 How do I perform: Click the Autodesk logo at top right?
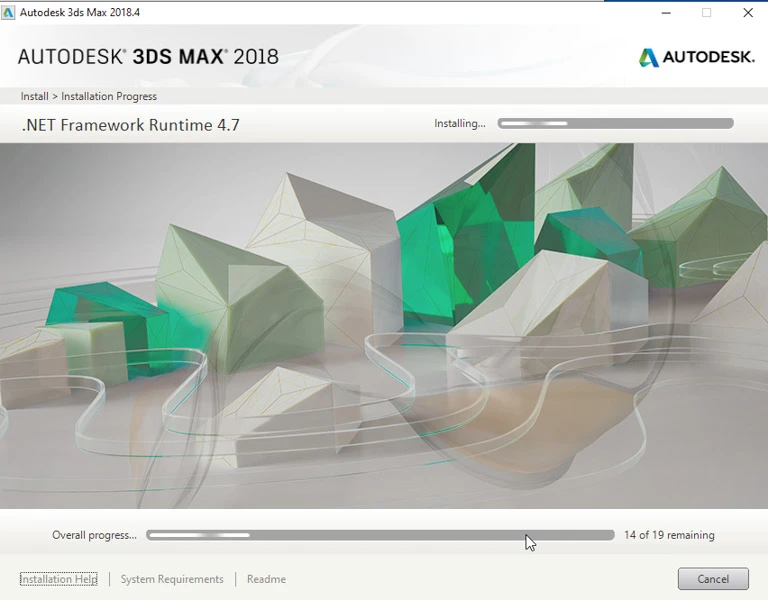point(696,57)
